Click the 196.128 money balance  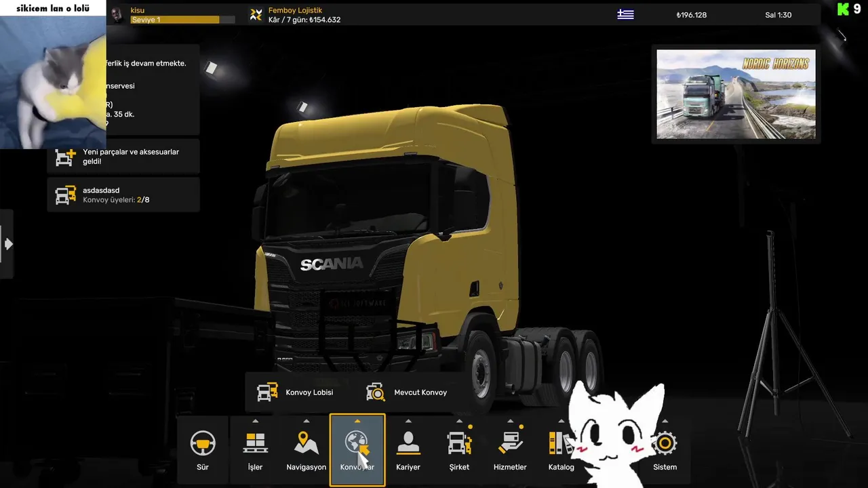click(692, 15)
